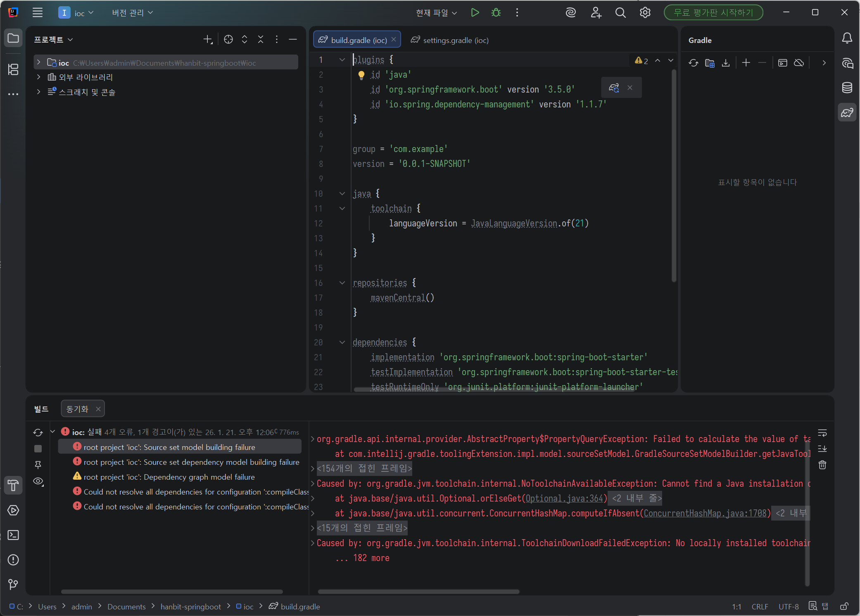Open the Notifications bell panel
Screen dimensions: 860x616
coord(847,38)
